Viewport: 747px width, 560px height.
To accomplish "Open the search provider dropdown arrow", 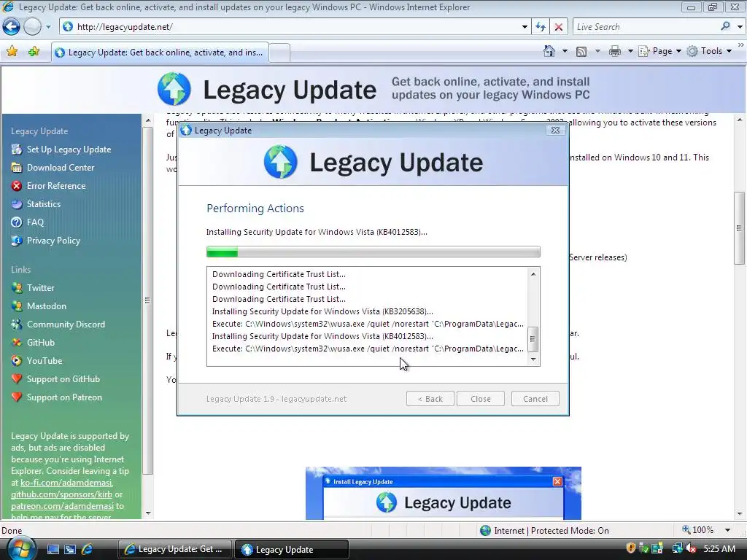I will pos(740,27).
